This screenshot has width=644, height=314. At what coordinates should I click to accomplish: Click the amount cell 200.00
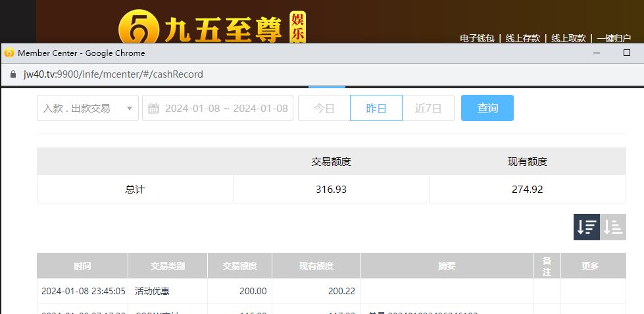coord(240,292)
